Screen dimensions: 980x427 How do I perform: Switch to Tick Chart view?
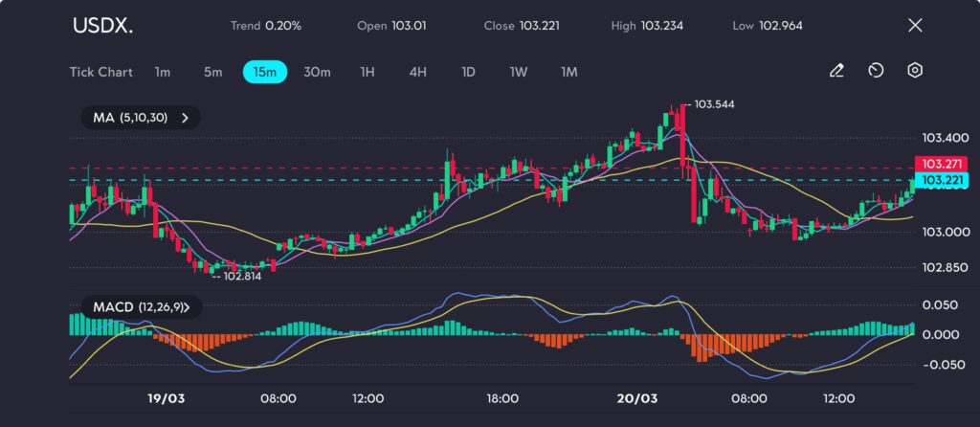[100, 71]
